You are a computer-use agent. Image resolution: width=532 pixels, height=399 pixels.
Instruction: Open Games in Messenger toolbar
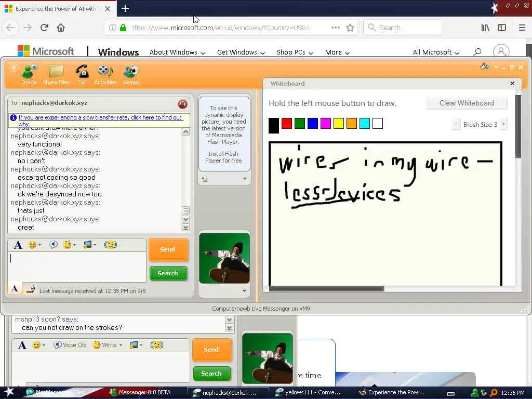coord(131,75)
